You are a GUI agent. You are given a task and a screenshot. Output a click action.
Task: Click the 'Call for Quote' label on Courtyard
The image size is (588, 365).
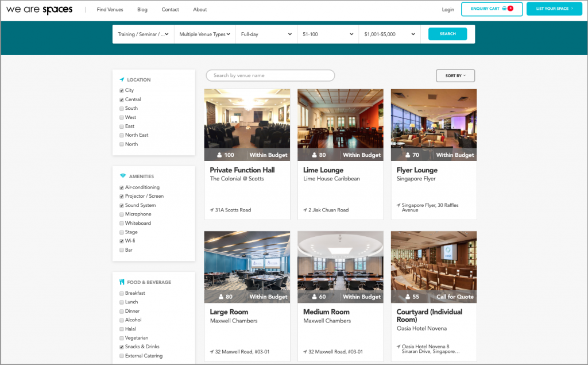click(455, 297)
